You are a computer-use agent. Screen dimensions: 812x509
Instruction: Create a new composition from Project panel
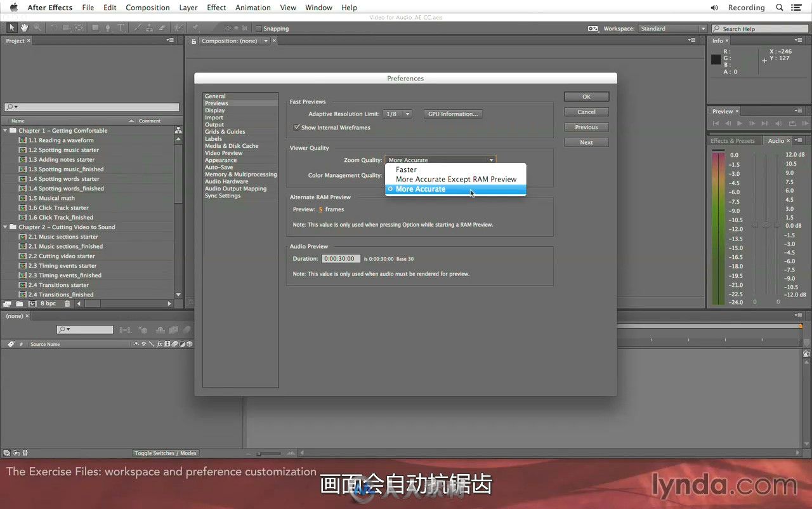32,304
